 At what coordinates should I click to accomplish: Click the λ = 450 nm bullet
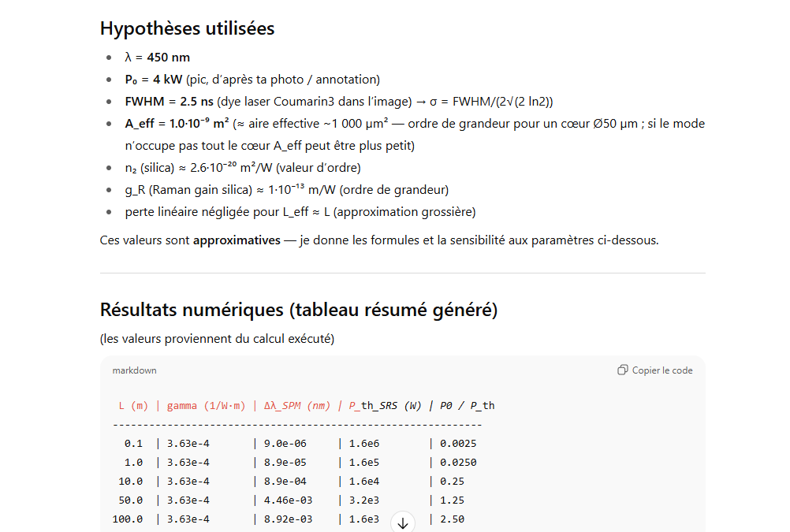click(157, 58)
